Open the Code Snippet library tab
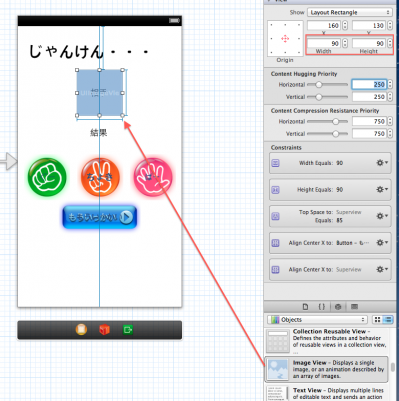 coord(321,307)
